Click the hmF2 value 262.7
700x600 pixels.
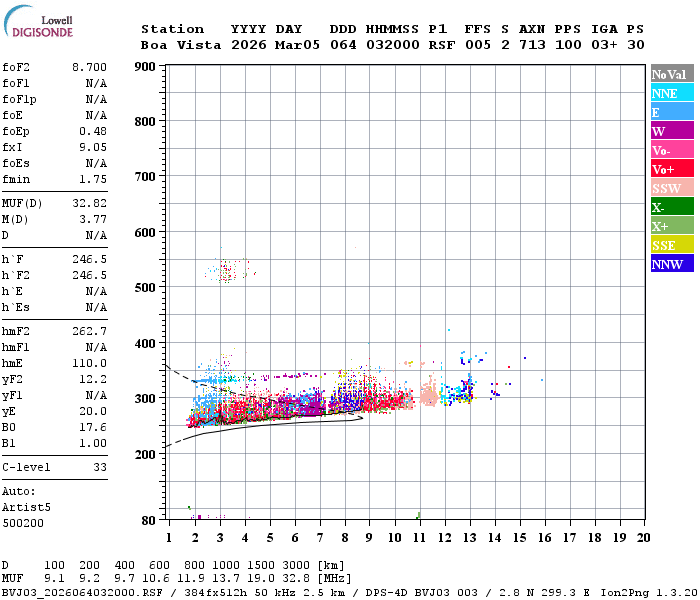coord(90,330)
